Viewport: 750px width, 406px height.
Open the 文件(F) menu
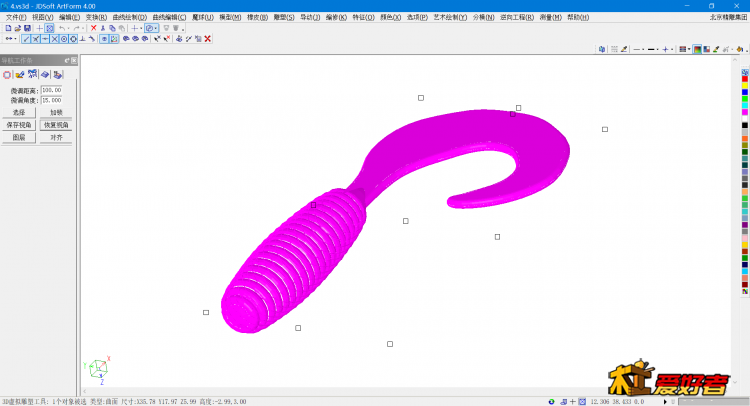coord(16,17)
